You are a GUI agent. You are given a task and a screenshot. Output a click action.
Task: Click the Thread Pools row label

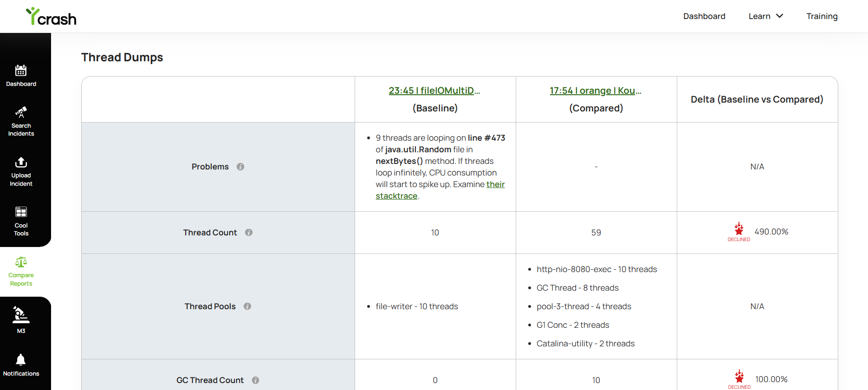210,306
